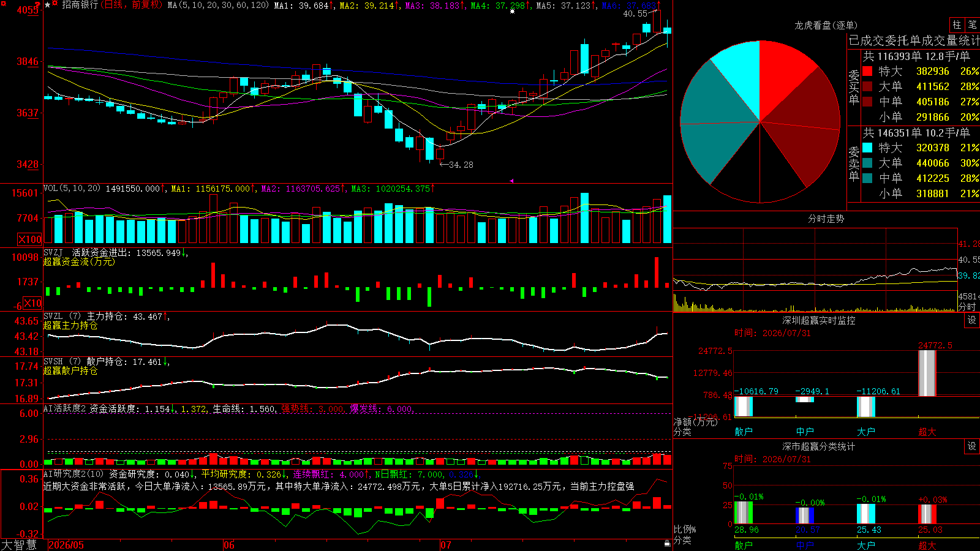Click the bright red 特大 buy-order swatch
Image resolution: width=980 pixels, height=551 pixels.
867,71
